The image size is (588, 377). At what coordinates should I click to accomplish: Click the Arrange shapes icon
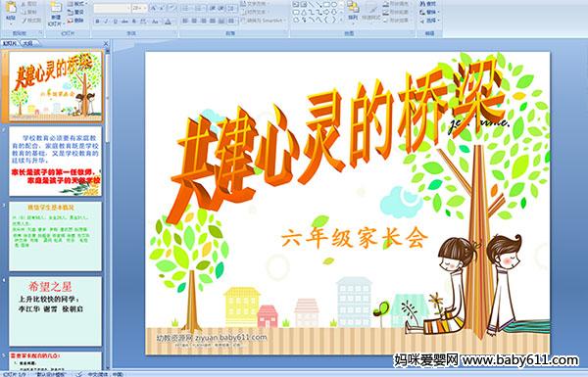click(x=353, y=11)
